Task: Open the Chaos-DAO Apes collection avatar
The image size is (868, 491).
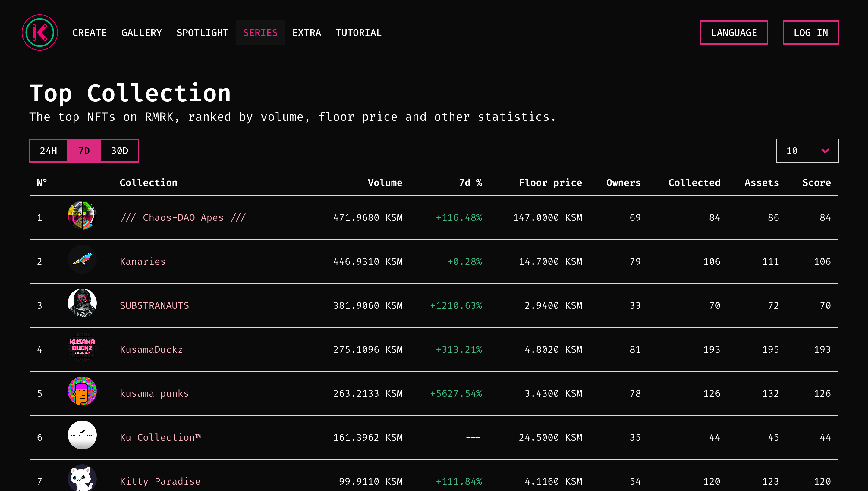Action: (x=82, y=215)
